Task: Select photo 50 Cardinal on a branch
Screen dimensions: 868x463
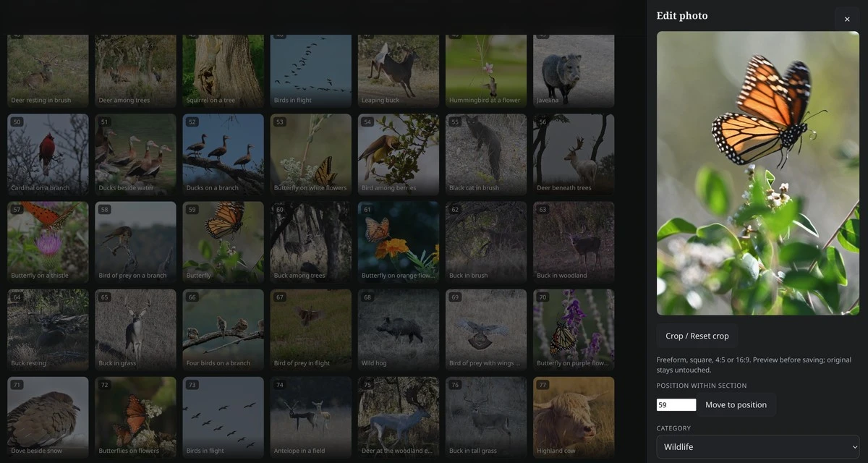Action: coord(48,154)
